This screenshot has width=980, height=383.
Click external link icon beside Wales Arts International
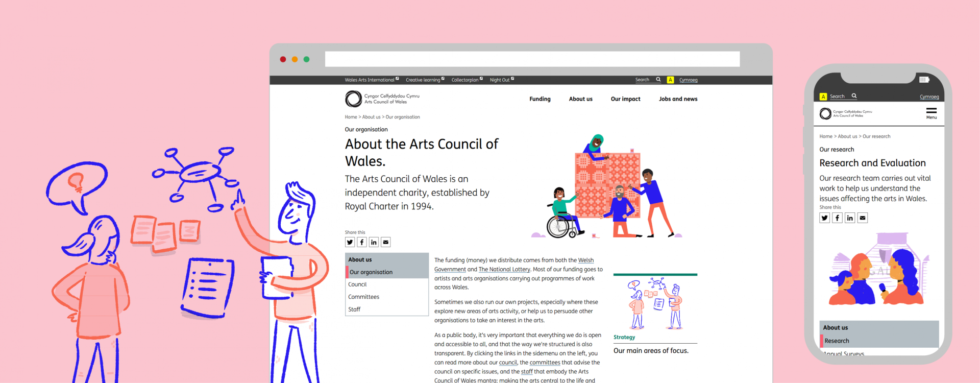click(x=397, y=79)
